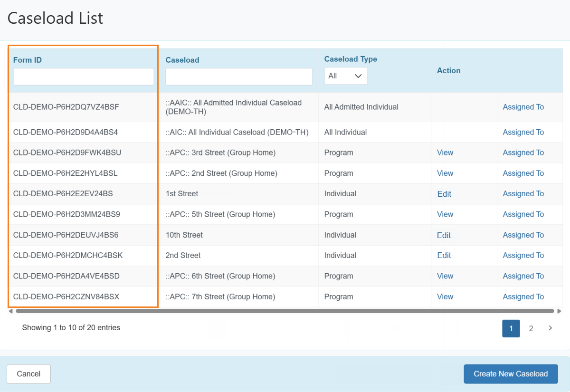The width and height of the screenshot is (570, 392).
Task: Go to page 2 of entries
Action: pos(531,328)
